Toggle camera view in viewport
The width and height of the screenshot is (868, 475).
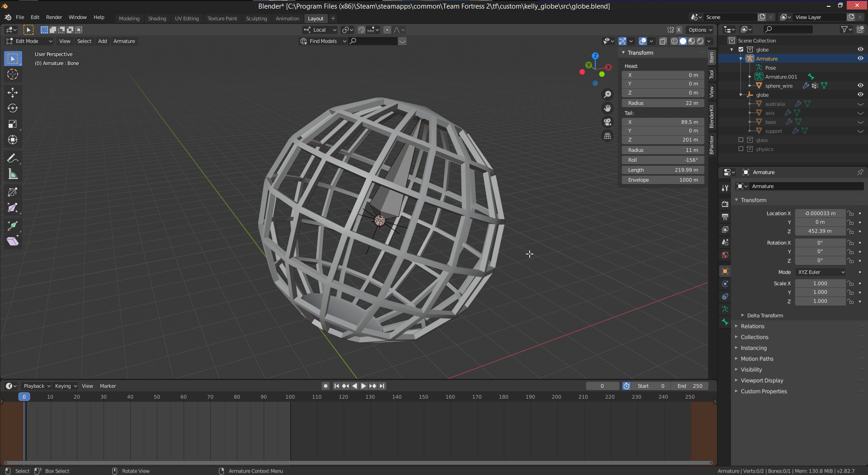[607, 122]
